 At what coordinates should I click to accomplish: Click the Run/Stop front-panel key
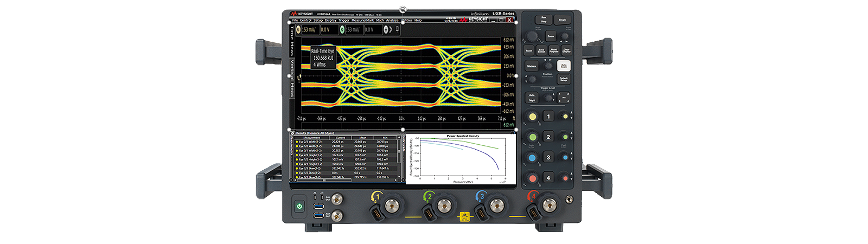(543, 20)
